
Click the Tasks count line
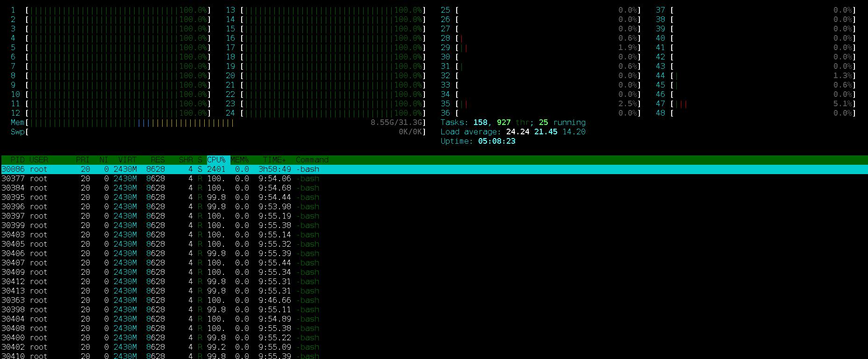pos(513,122)
